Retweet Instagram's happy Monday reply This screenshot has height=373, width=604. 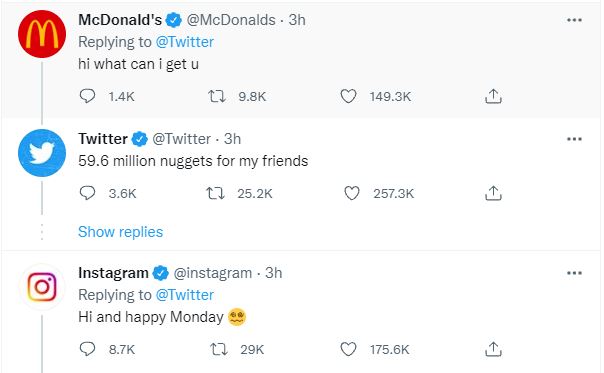pyautogui.click(x=219, y=349)
